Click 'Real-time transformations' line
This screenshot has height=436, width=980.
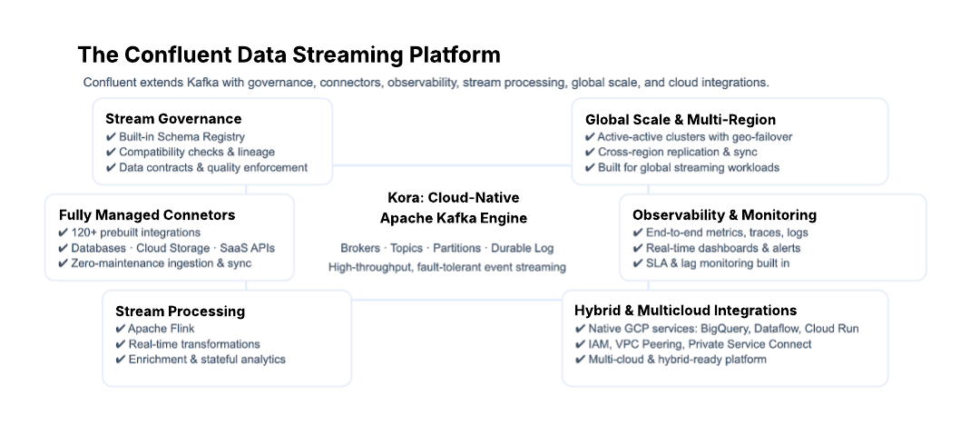[194, 344]
